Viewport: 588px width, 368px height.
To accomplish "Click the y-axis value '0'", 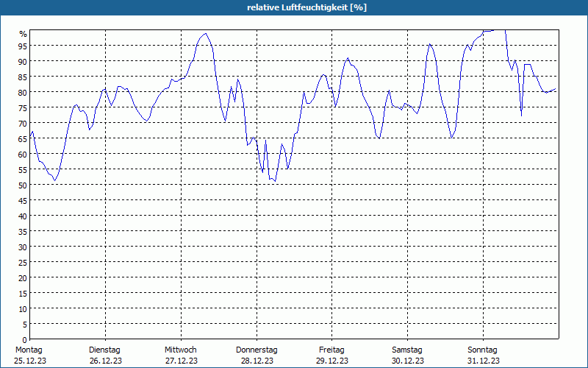I will tap(25, 340).
